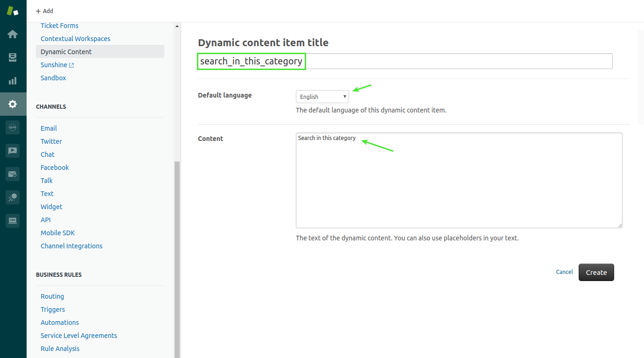Viewport: 644px width, 358px height.
Task: Go to the Home dashboard icon
Action: click(13, 34)
